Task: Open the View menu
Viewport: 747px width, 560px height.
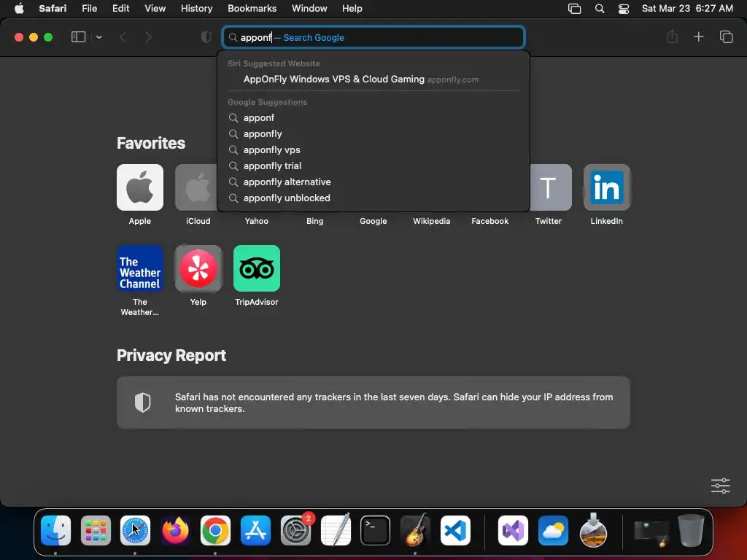Action: point(155,9)
